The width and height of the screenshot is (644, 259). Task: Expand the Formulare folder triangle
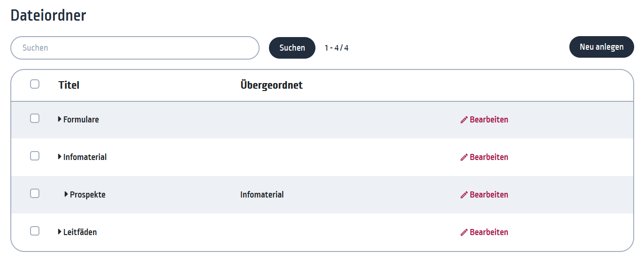(60, 119)
